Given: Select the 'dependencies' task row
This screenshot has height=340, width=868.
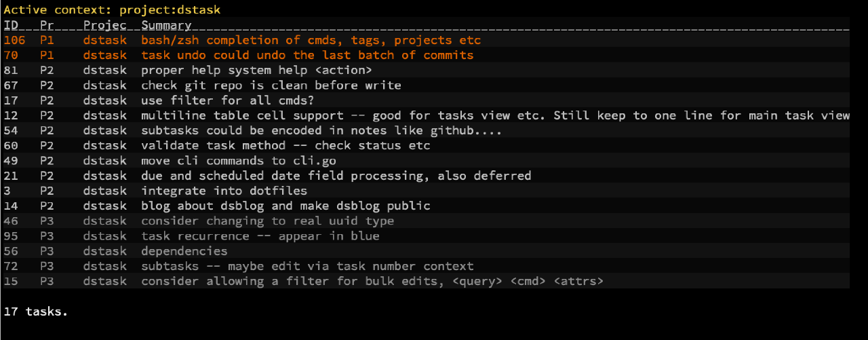Looking at the screenshot, I should pyautogui.click(x=426, y=251).
